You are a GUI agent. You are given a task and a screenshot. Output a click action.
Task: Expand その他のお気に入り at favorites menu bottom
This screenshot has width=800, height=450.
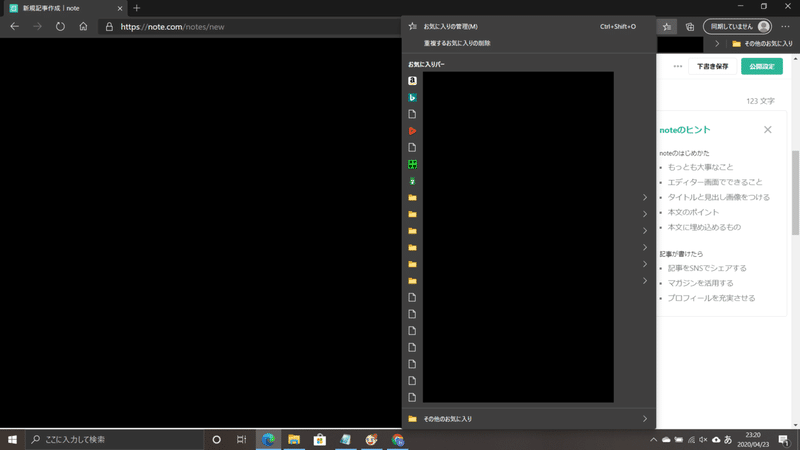pos(529,419)
